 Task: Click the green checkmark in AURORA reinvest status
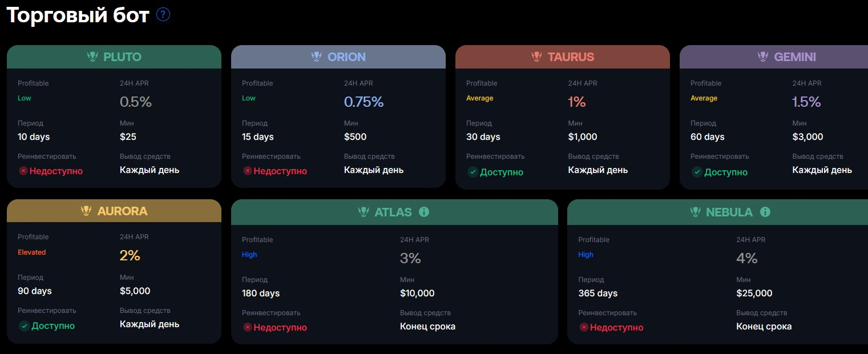pos(24,326)
